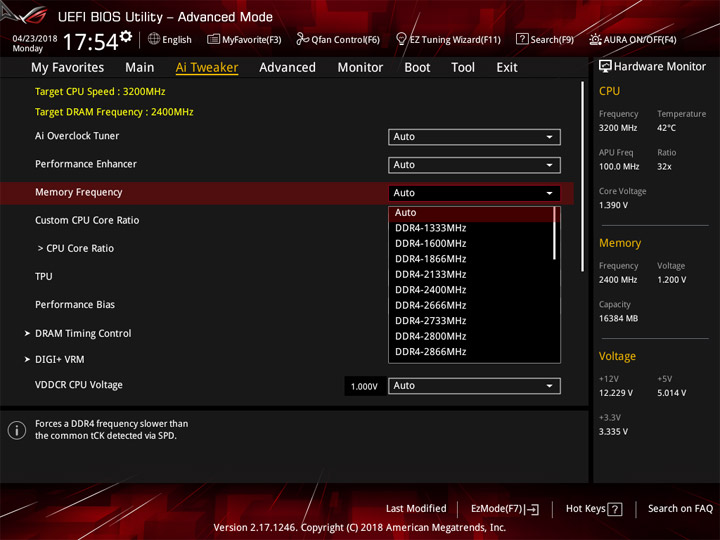
Task: Choose DDR4-1600MHz option
Action: click(472, 244)
